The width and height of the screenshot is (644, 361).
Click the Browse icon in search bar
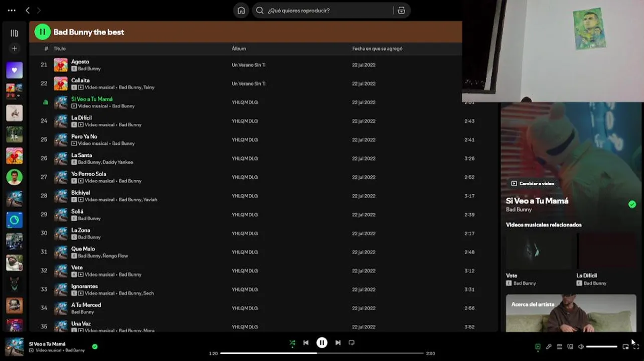[401, 11]
